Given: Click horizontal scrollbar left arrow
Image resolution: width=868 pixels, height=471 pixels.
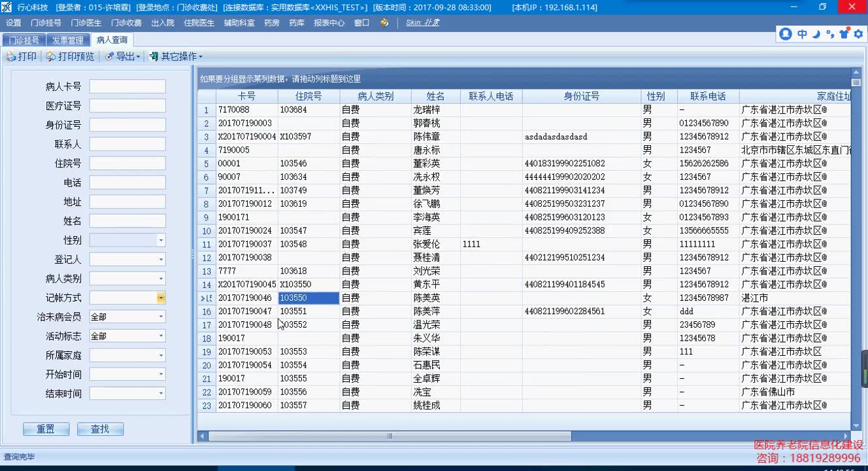Looking at the screenshot, I should pyautogui.click(x=202, y=436).
